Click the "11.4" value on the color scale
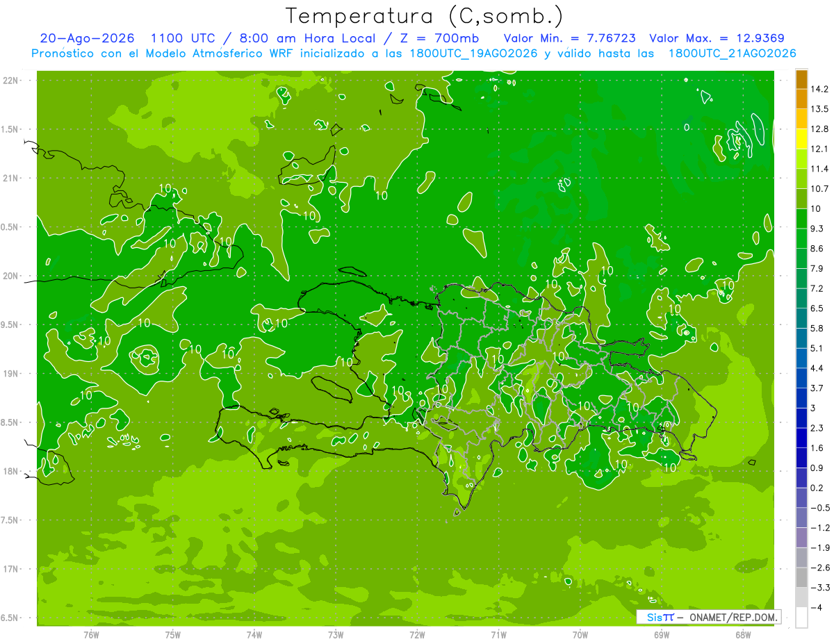 tap(819, 169)
